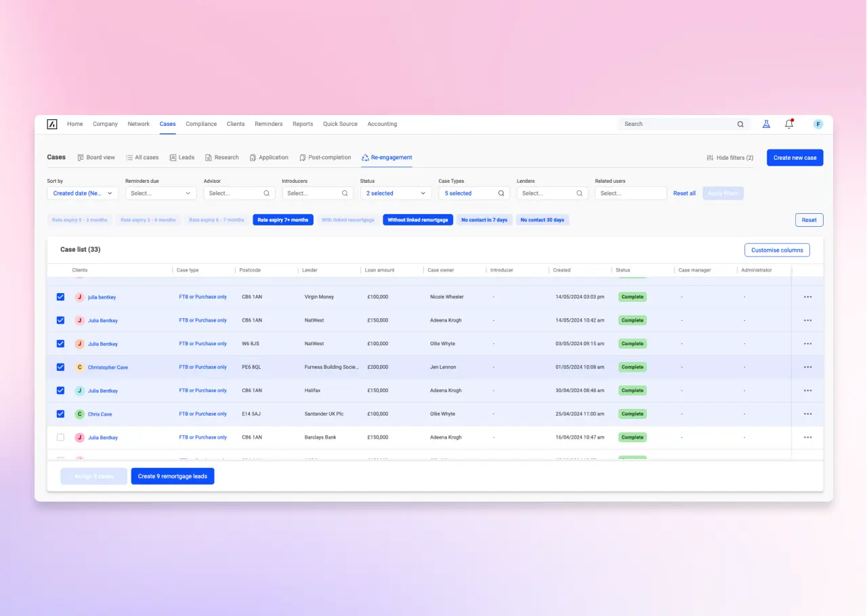
Task: Click Create 9 remortgage leads
Action: tap(173, 477)
